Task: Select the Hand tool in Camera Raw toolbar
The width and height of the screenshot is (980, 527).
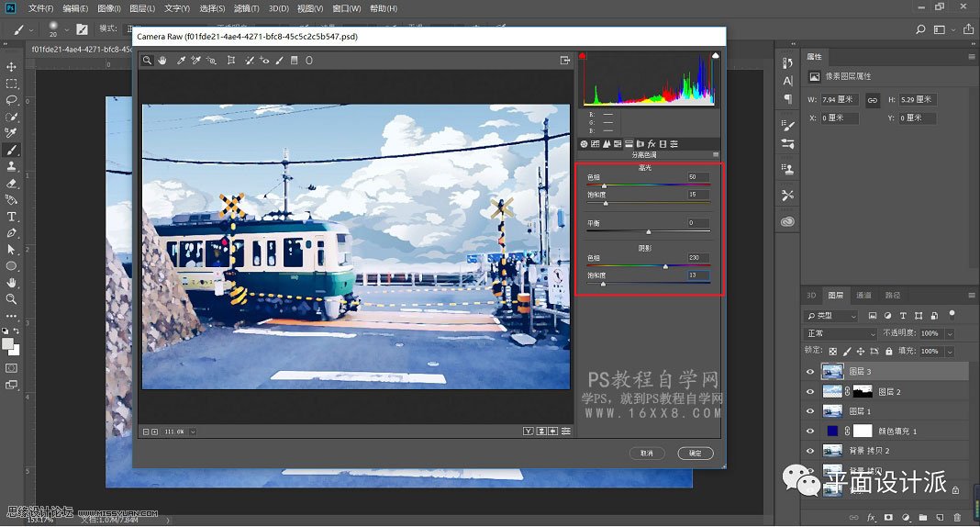Action: [x=162, y=60]
